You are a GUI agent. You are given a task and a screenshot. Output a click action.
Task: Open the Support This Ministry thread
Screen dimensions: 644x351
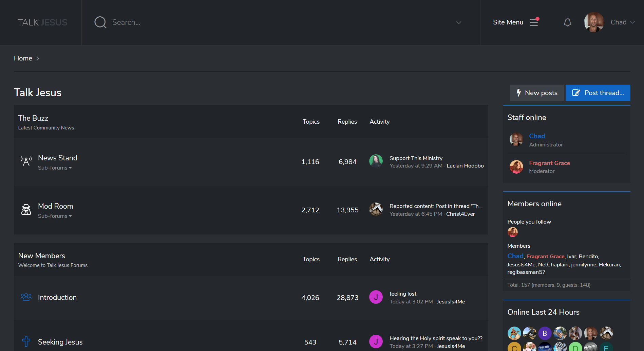416,158
